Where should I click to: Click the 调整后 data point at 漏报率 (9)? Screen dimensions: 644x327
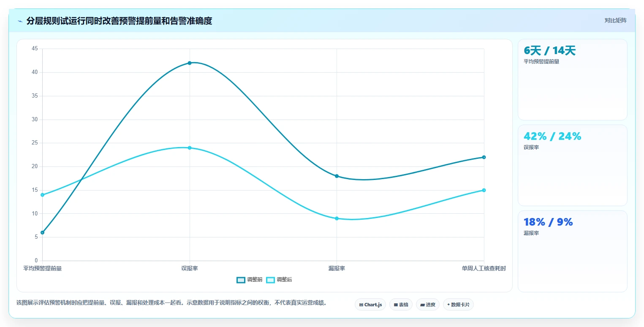pyautogui.click(x=337, y=218)
